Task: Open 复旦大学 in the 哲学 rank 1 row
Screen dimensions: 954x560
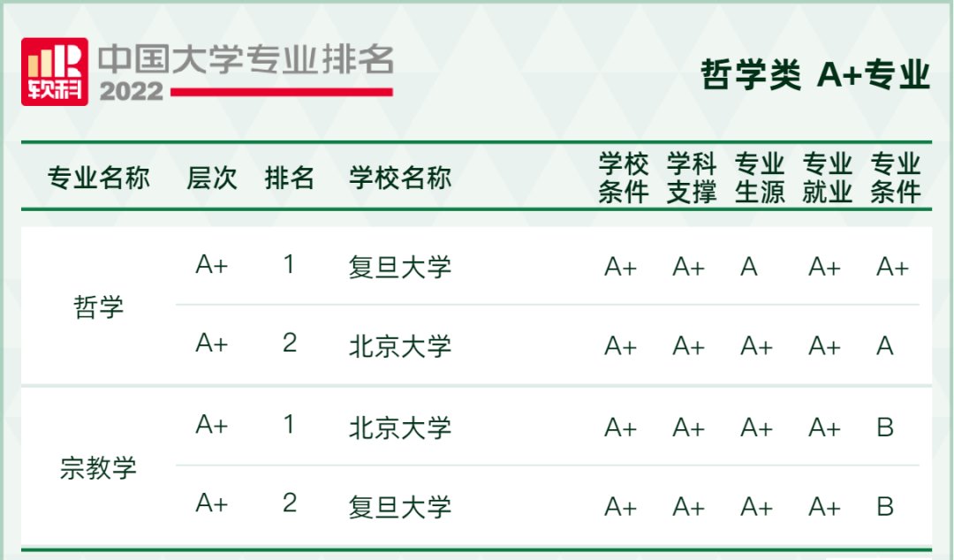Action: [x=400, y=267]
